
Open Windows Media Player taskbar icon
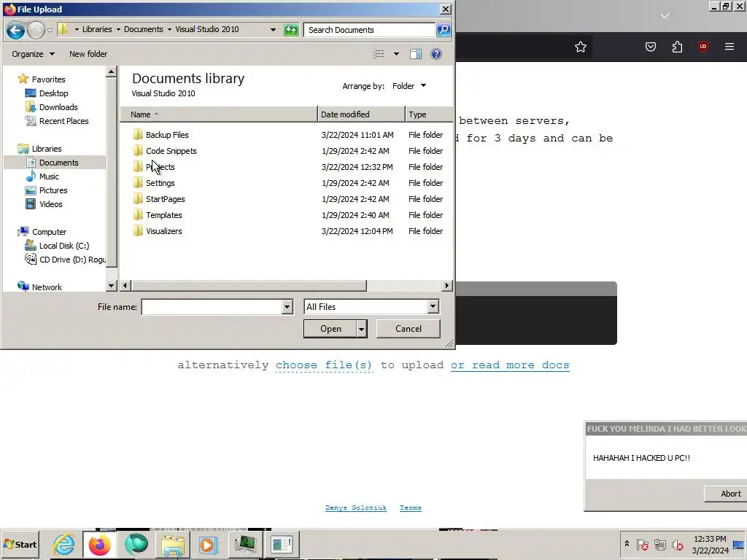pyautogui.click(x=208, y=545)
